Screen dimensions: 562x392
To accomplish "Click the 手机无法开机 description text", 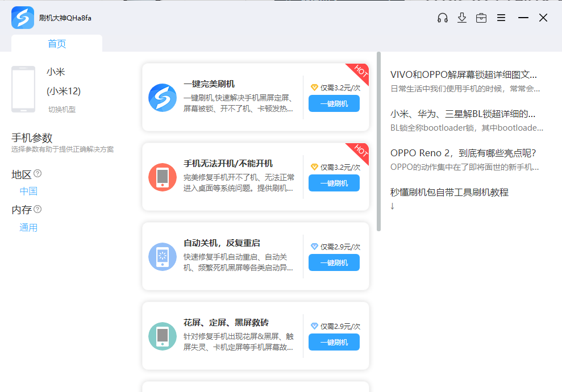I will pyautogui.click(x=239, y=183).
